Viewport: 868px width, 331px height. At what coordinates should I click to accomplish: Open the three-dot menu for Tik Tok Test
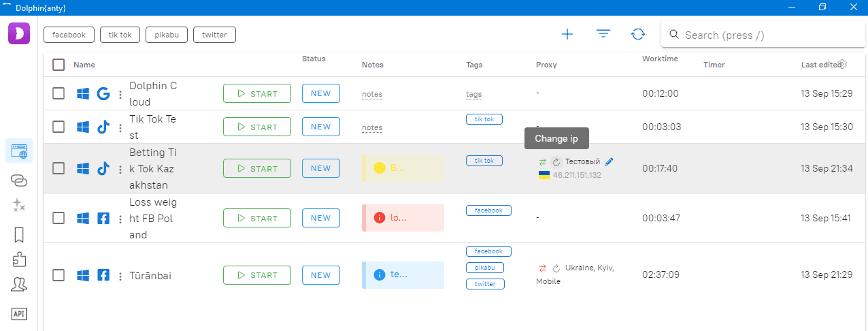120,127
